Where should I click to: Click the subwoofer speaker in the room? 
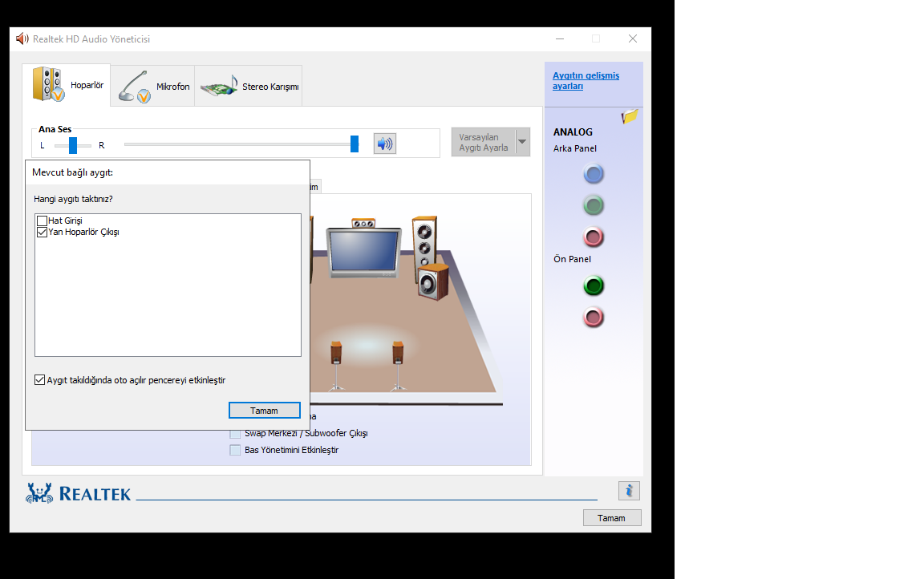coord(433,282)
